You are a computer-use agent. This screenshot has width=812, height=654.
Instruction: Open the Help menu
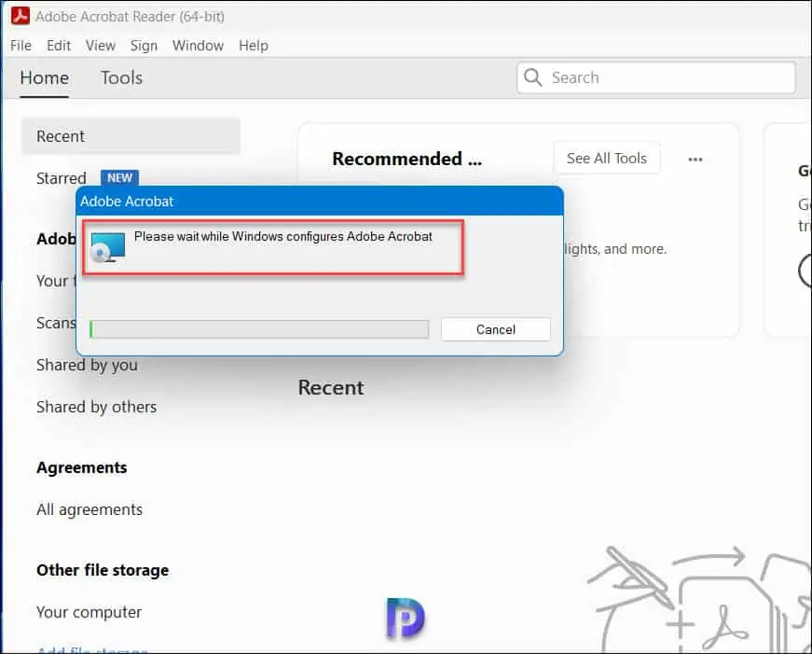254,46
